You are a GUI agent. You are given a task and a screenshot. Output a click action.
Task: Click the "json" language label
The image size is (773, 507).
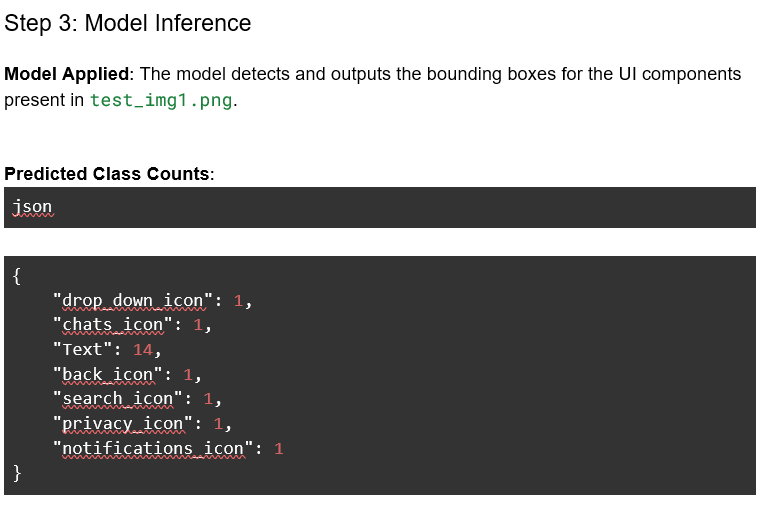(x=32, y=207)
